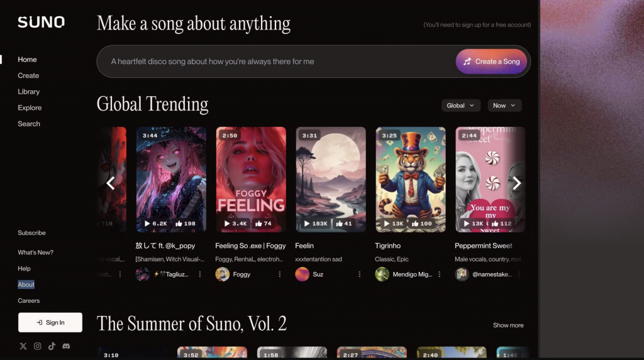Click the Sign In button
Image resolution: width=644 pixels, height=360 pixels.
[x=50, y=323]
